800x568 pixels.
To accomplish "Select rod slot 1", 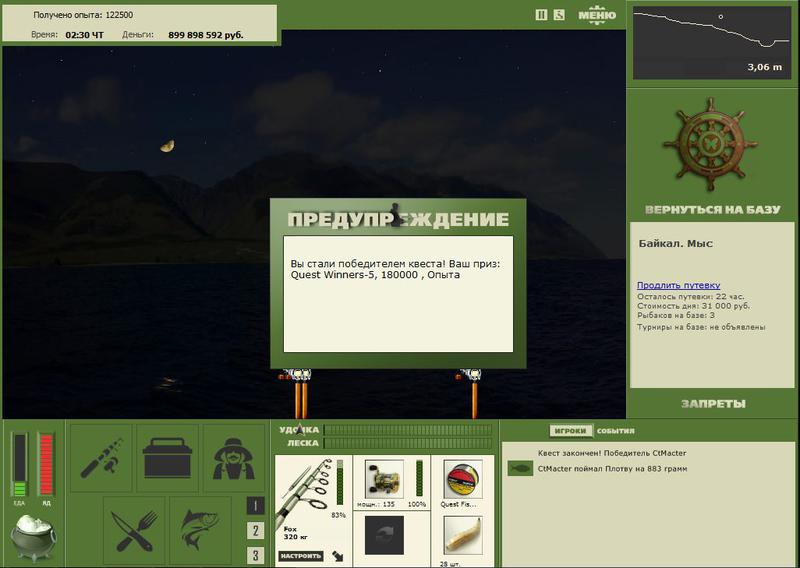I will 256,506.
